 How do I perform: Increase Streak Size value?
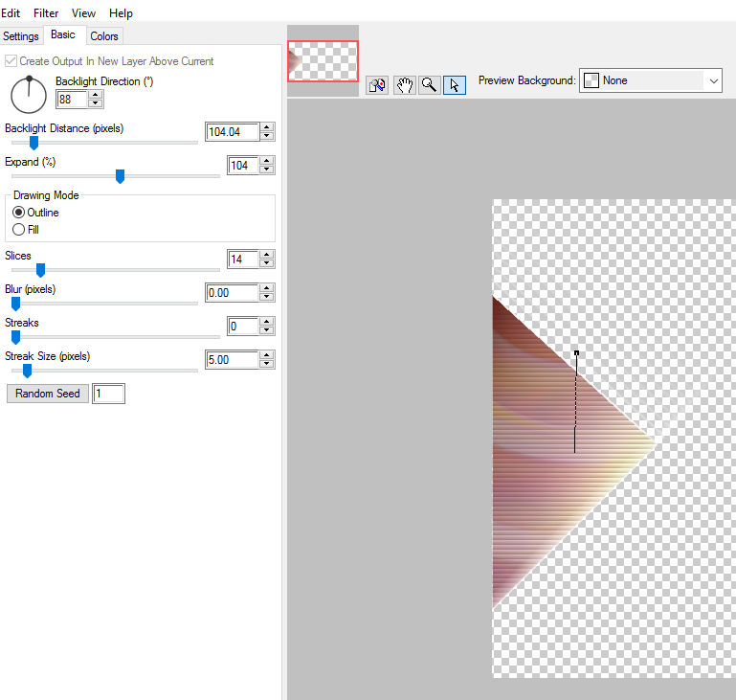tap(267, 355)
